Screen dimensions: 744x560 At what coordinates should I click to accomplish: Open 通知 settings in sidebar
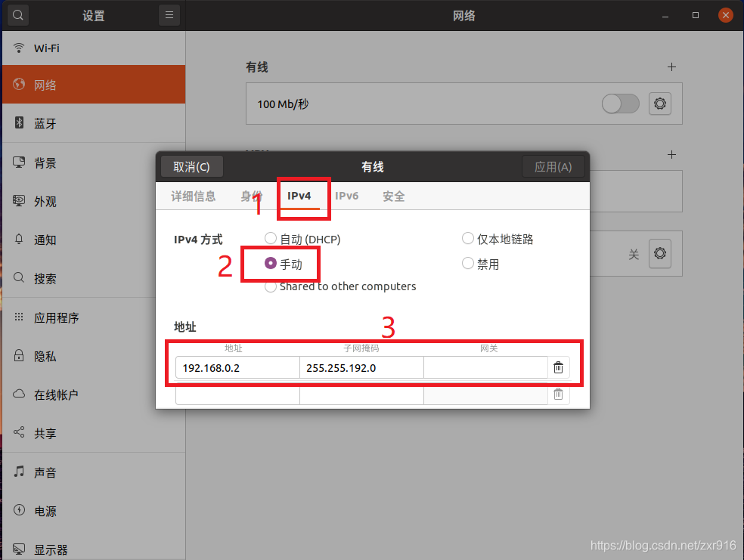tap(94, 240)
